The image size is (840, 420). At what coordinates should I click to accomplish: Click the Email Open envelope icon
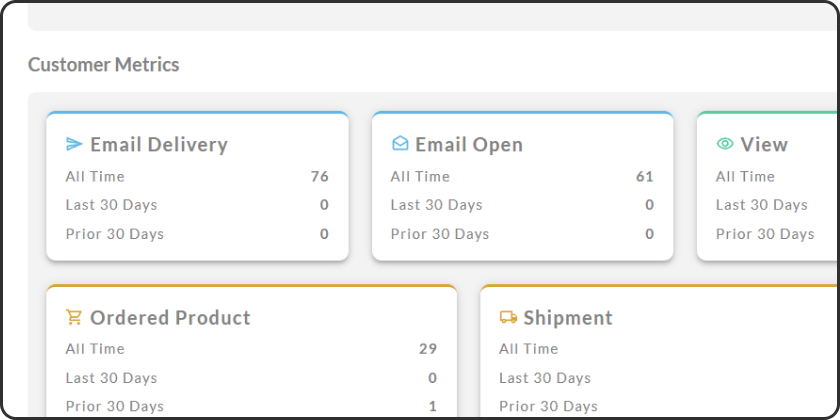click(400, 144)
